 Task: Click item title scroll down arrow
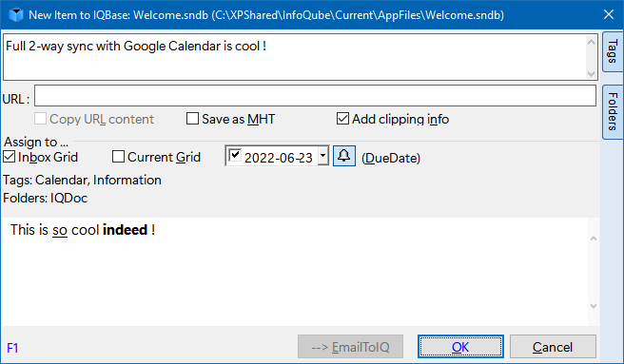click(x=591, y=73)
